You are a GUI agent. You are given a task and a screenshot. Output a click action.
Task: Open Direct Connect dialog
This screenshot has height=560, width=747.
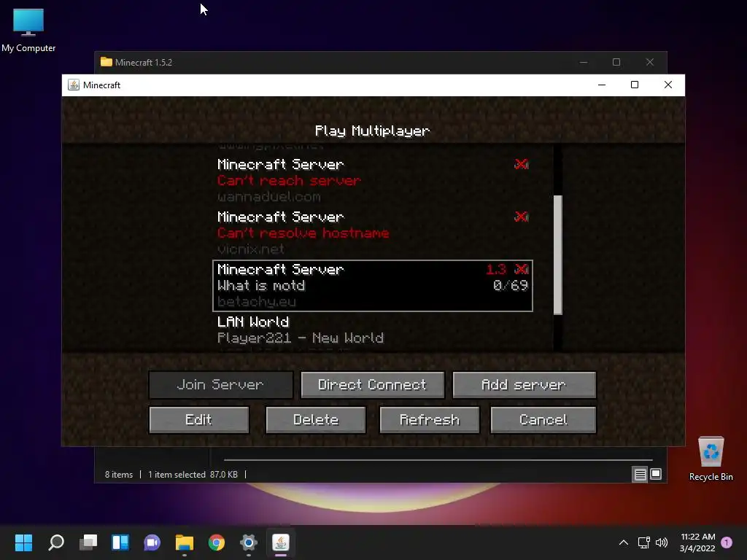373,385
